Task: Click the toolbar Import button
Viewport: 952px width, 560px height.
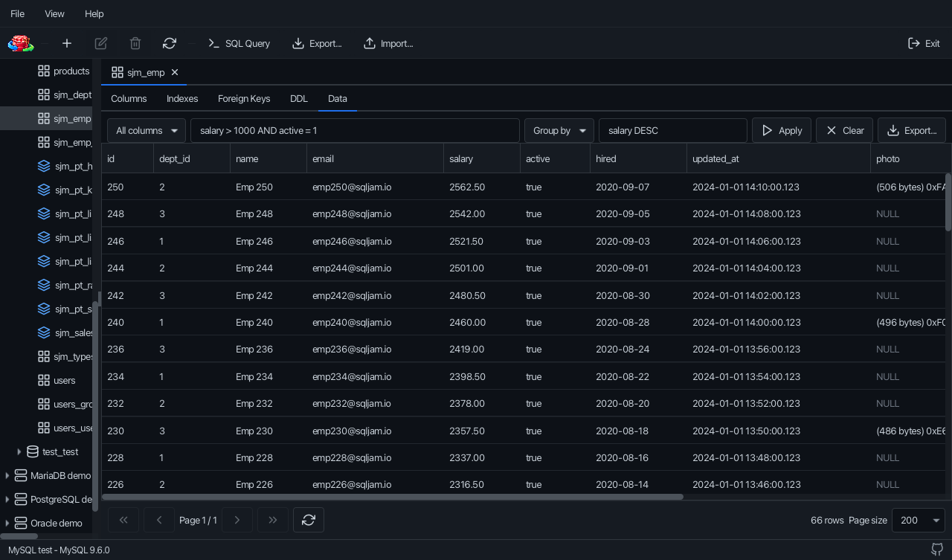Action: pos(388,44)
